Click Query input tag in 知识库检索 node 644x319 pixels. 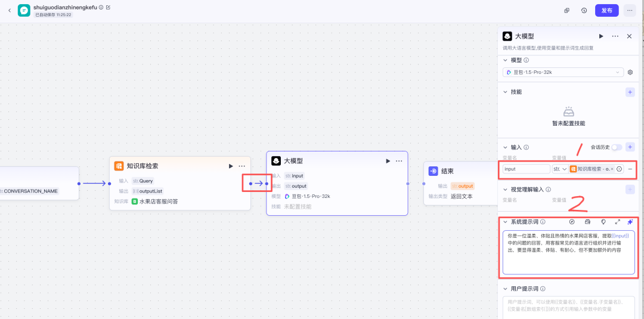coord(143,181)
